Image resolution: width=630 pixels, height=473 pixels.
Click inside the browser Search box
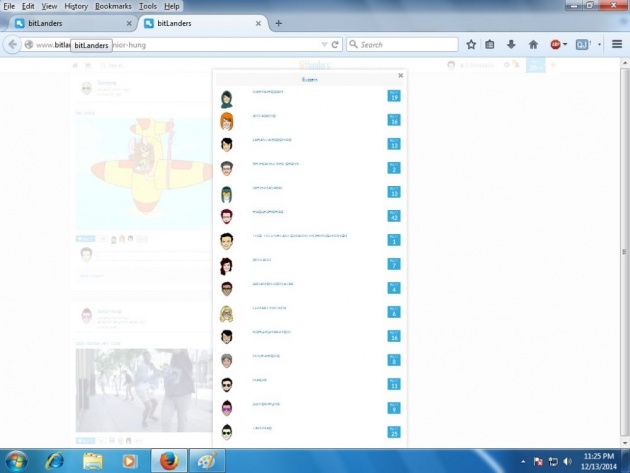402,45
